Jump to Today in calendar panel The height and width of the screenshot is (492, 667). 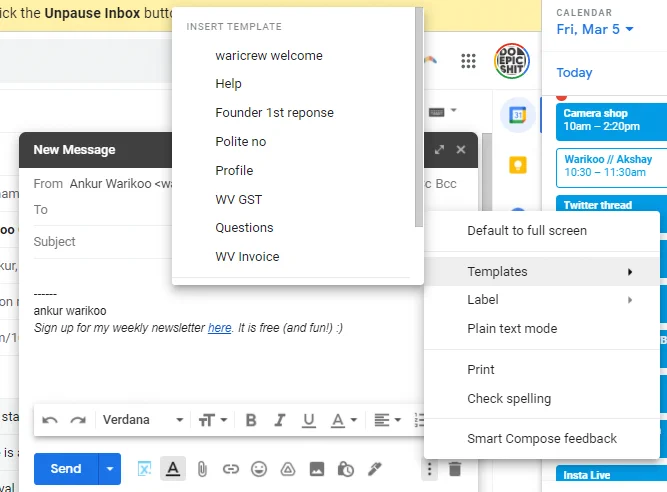574,73
